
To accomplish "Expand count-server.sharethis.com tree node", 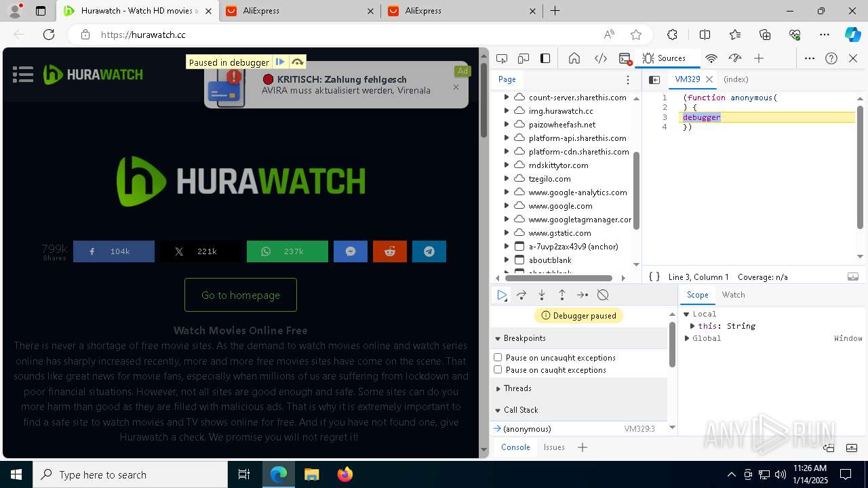I will point(507,98).
